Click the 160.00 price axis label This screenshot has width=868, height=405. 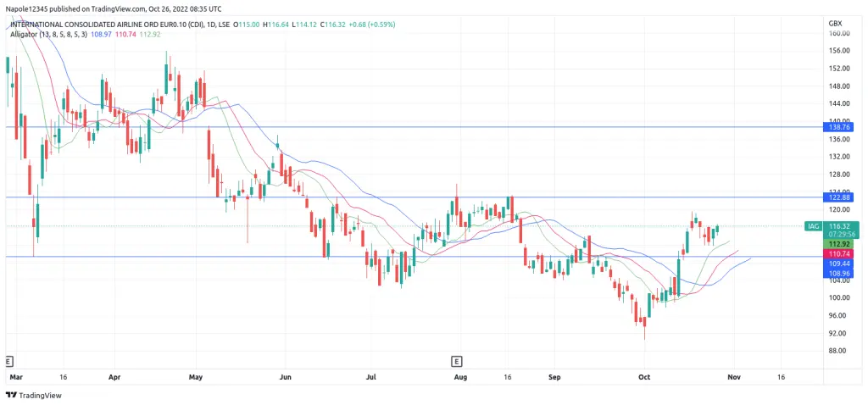pyautogui.click(x=839, y=33)
